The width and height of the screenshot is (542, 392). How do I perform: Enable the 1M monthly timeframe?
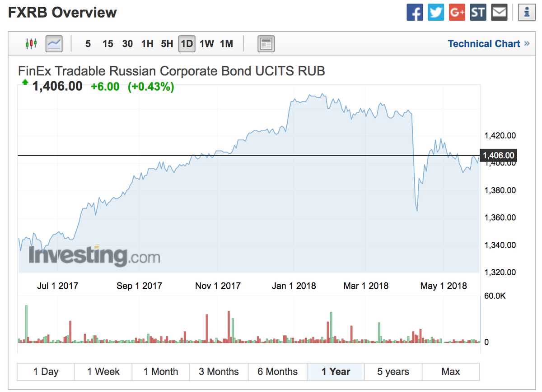coord(226,43)
